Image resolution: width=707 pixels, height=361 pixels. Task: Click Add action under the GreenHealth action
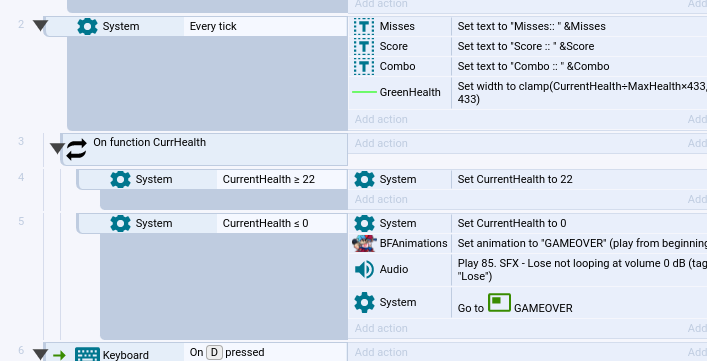coord(381,119)
